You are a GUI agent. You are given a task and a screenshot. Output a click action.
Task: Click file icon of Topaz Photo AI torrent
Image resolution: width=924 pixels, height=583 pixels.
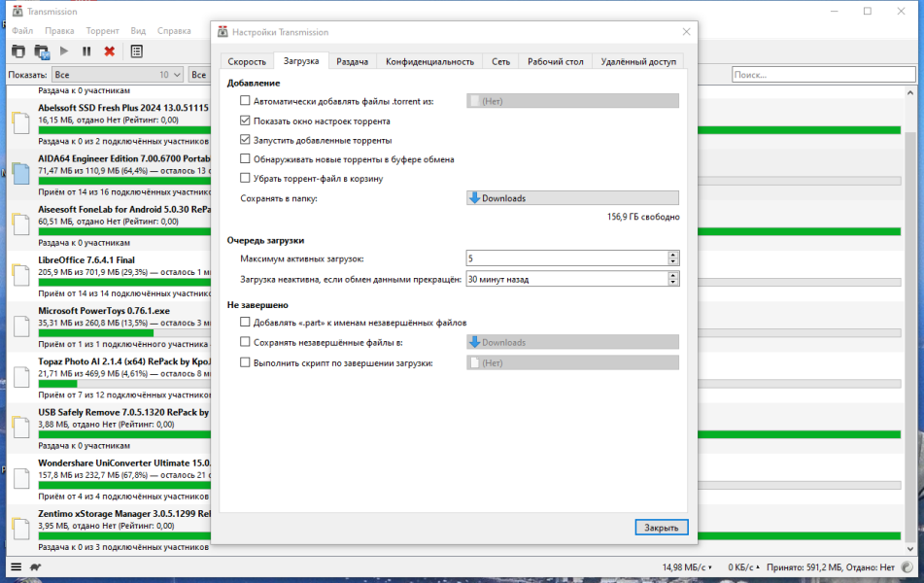click(21, 376)
